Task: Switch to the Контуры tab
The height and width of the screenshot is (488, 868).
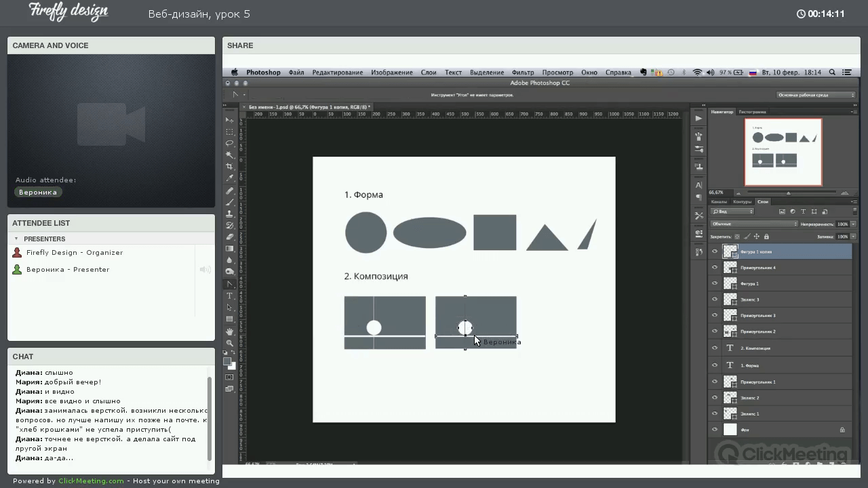Action: 743,201
